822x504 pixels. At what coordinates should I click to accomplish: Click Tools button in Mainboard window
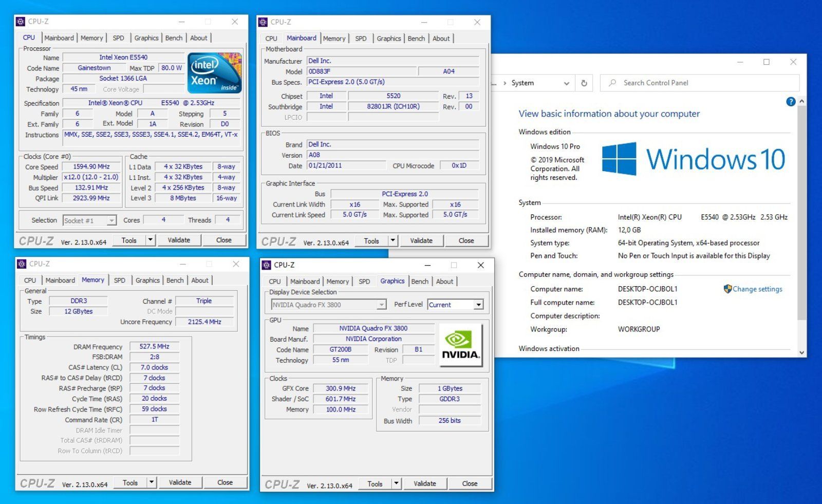(x=371, y=240)
